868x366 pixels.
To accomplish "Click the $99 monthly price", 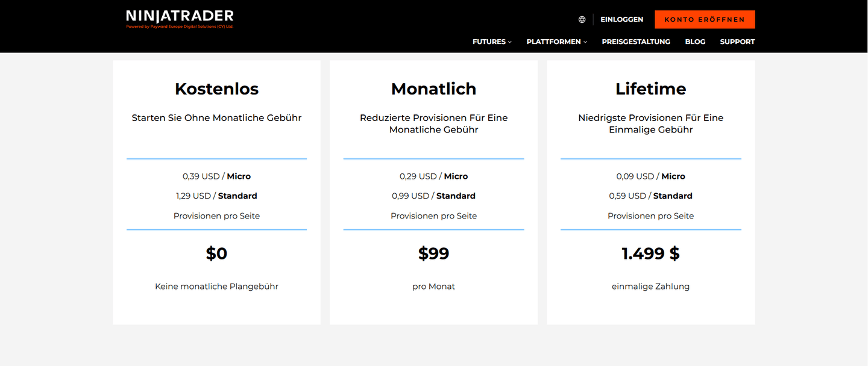I will [x=433, y=253].
